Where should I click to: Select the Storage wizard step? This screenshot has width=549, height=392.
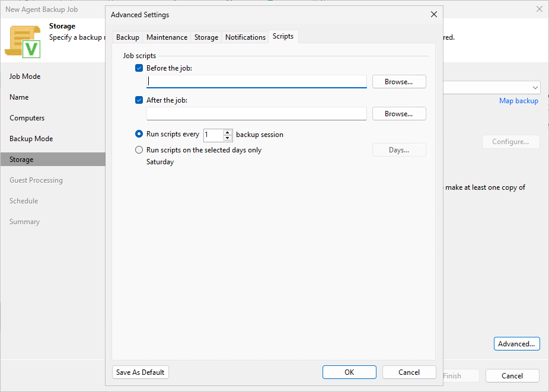coord(53,159)
